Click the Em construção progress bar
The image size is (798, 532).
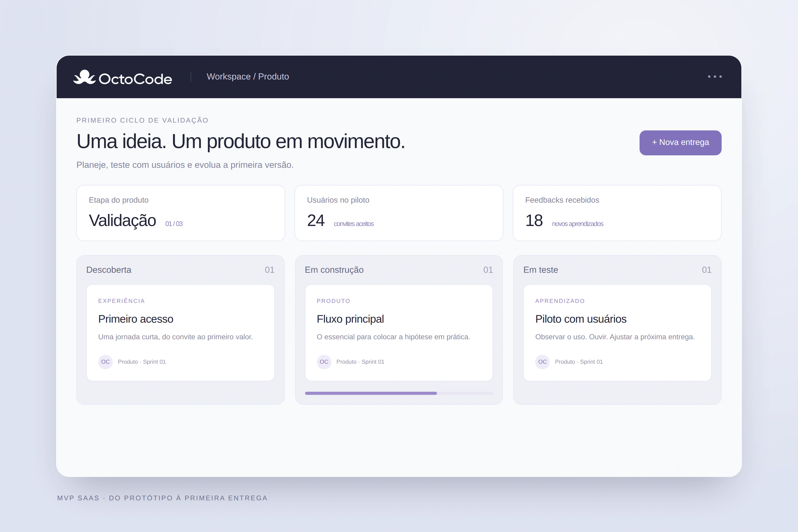[399, 393]
